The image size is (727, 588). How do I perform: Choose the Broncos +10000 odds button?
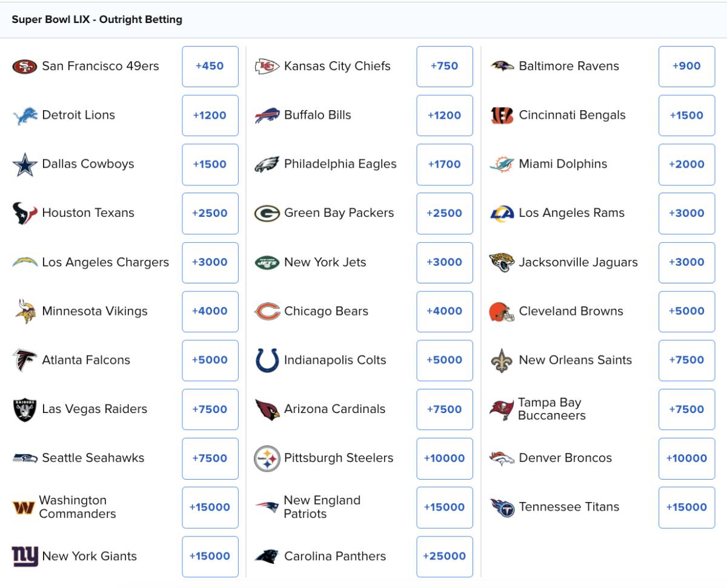686,458
